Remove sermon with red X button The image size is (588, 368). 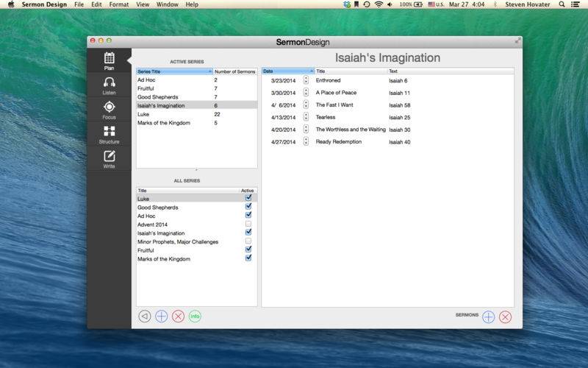click(505, 317)
